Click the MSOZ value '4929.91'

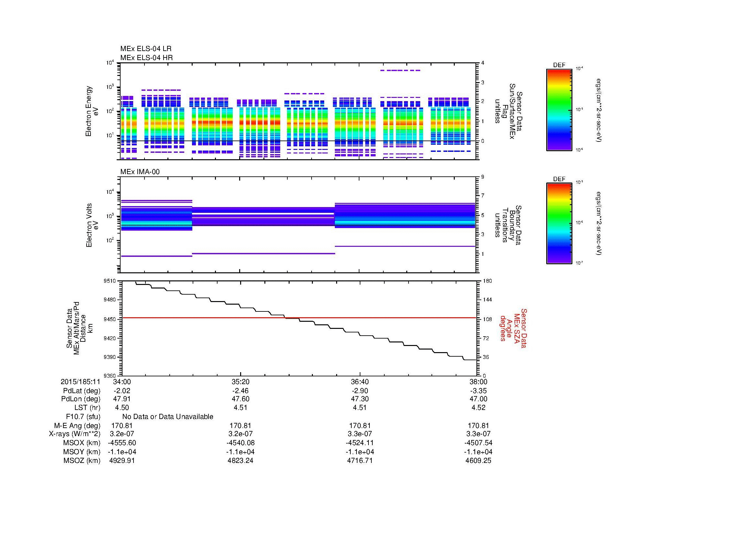tap(122, 461)
